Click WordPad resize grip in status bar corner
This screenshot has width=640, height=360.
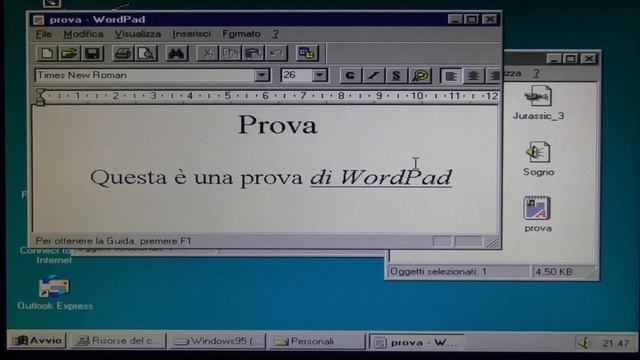pyautogui.click(x=493, y=243)
